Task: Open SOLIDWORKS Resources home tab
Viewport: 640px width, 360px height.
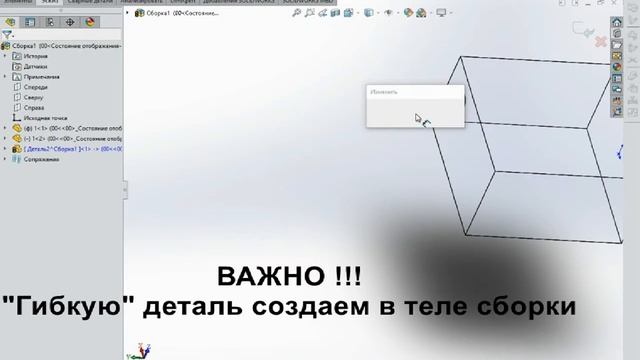Action: click(x=617, y=22)
